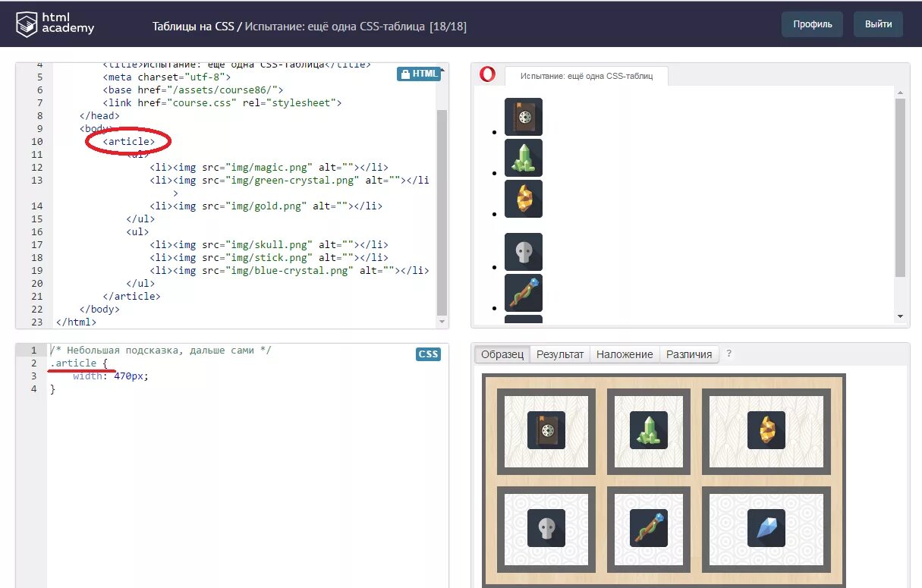Click line number 2 in CSS gutter

[33, 363]
